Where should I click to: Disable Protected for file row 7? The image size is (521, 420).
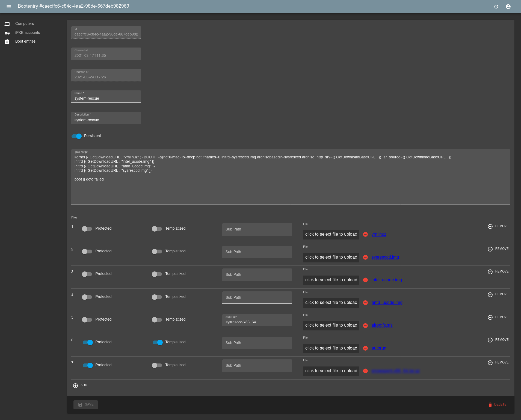click(x=88, y=365)
